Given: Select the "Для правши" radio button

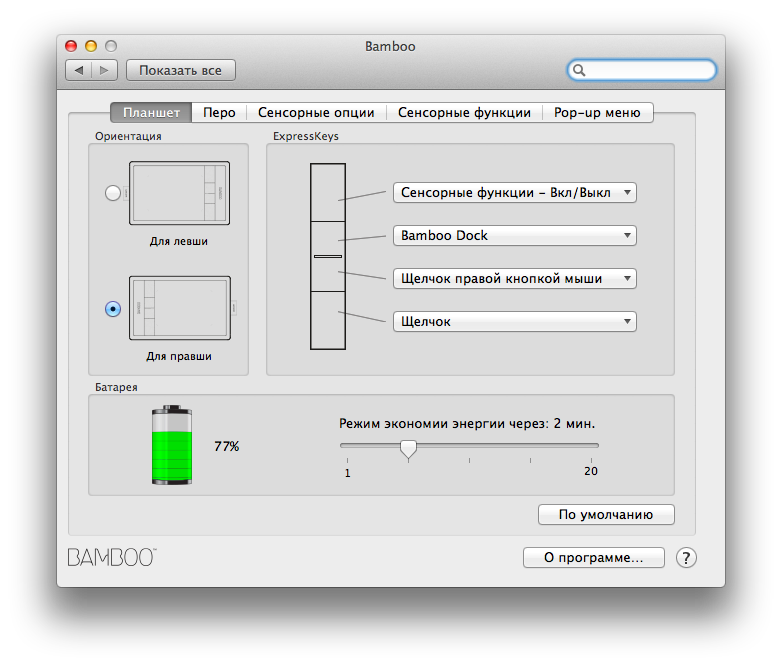Looking at the screenshot, I should pos(113,309).
